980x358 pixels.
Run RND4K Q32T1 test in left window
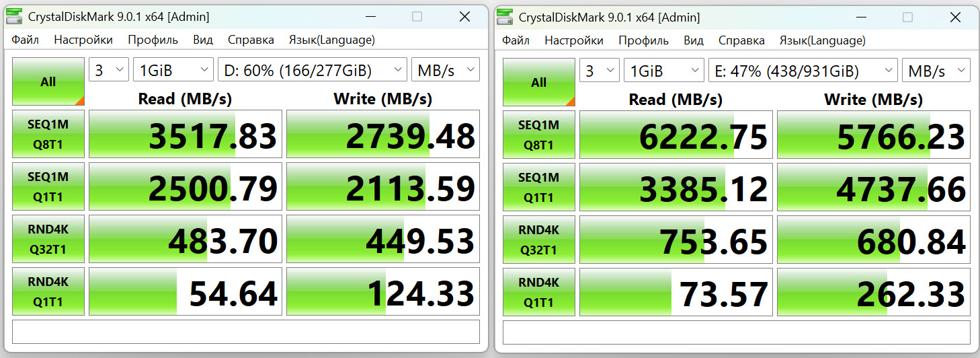click(48, 240)
